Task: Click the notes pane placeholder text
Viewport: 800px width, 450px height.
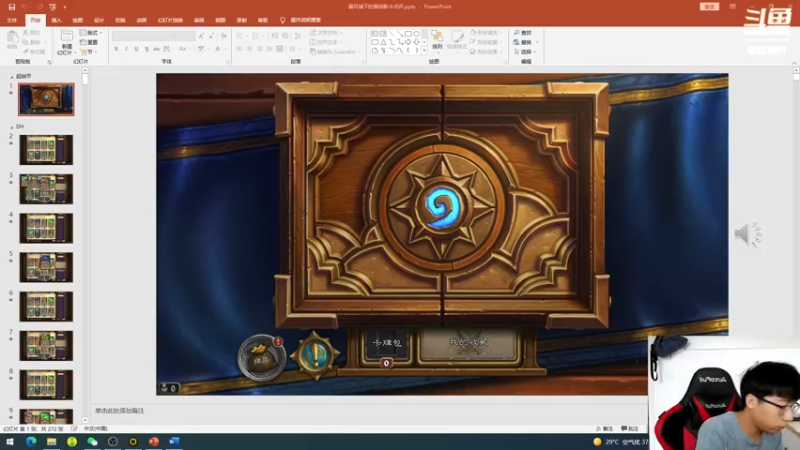Action: point(120,410)
